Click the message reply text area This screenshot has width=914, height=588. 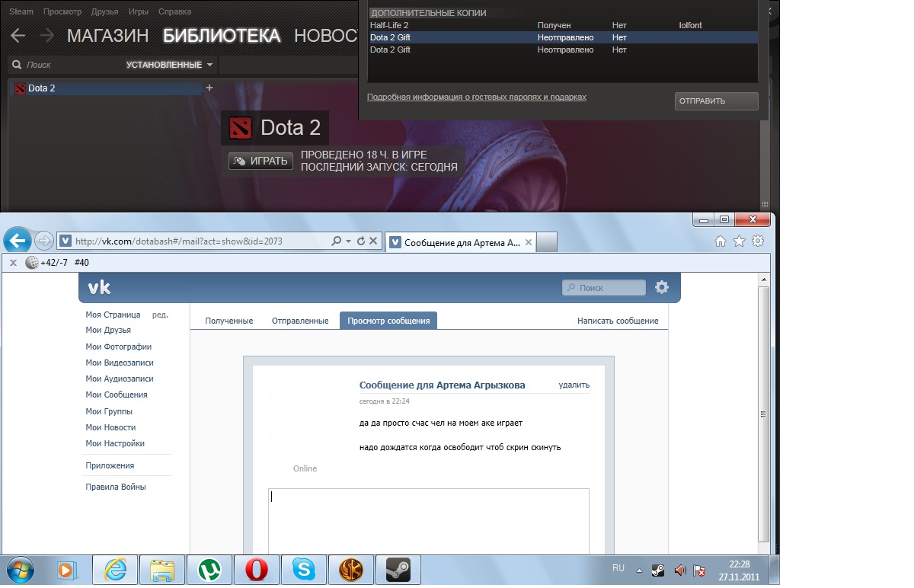[x=429, y=521]
